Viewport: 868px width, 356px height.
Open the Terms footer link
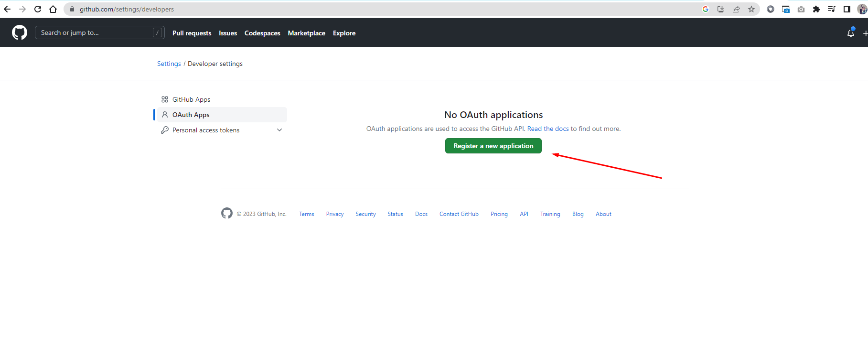pos(307,214)
